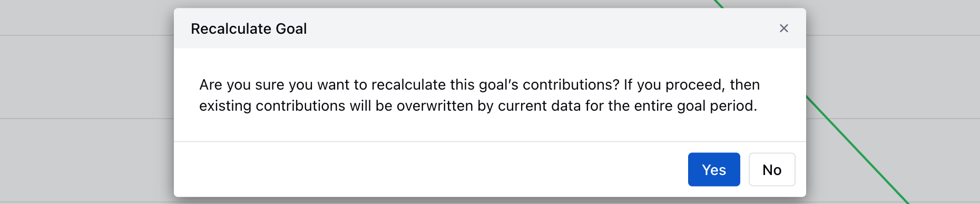
Task: Click the horizontal gridline left of the dialog
Action: point(87,35)
